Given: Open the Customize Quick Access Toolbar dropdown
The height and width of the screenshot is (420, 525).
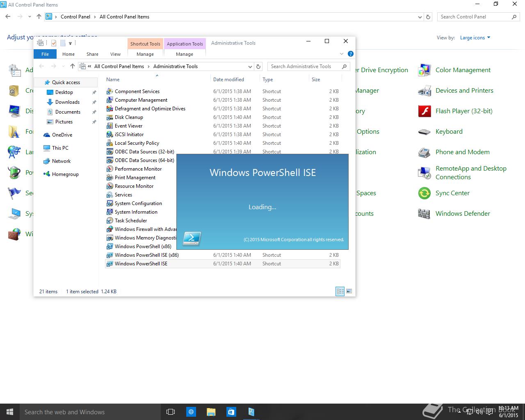Looking at the screenshot, I should 71,43.
